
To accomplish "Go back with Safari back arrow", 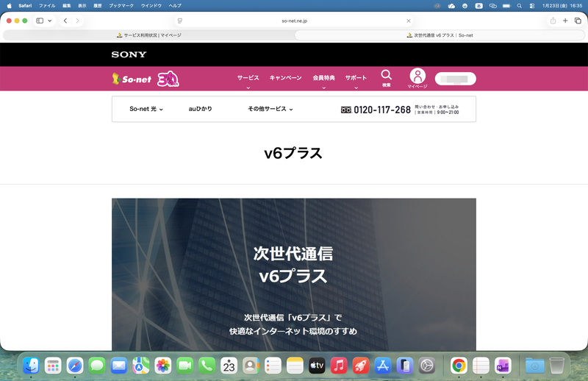I will coord(65,21).
